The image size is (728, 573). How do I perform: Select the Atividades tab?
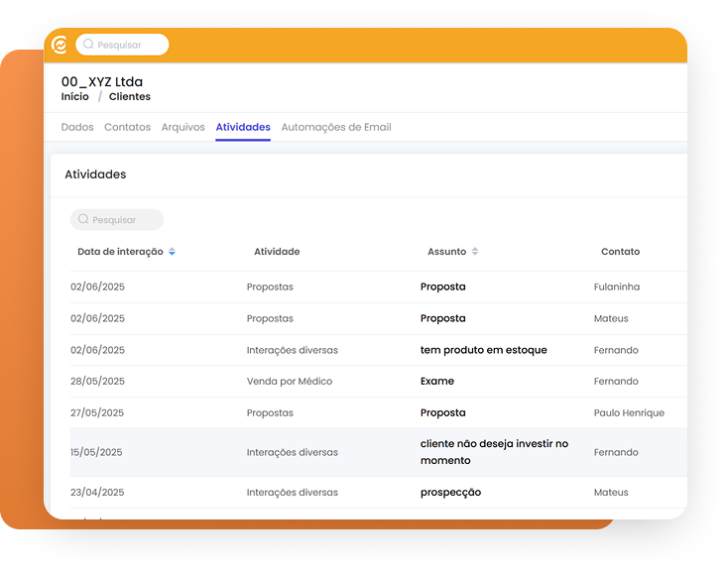coord(243,127)
